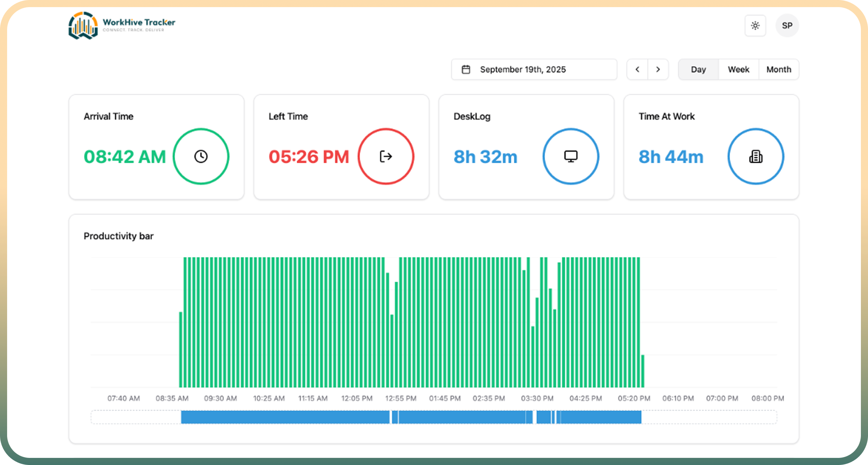Select the Day view tab
This screenshot has height=465, width=868.
point(698,69)
